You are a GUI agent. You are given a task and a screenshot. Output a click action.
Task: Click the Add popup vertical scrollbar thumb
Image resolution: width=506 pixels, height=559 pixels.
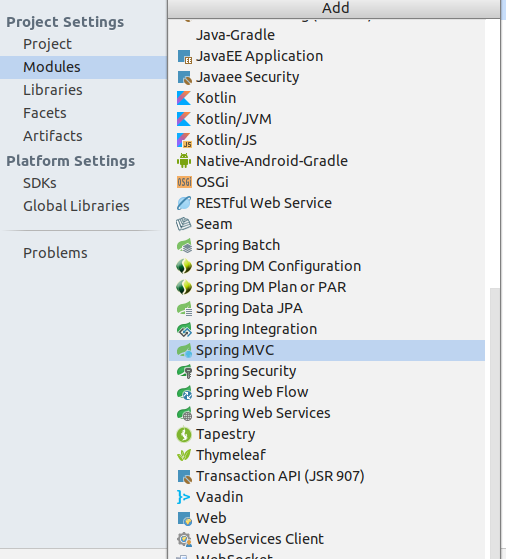[x=495, y=424]
